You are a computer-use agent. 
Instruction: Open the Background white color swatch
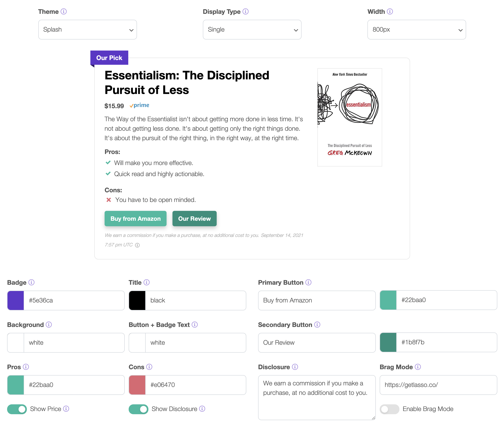click(16, 343)
